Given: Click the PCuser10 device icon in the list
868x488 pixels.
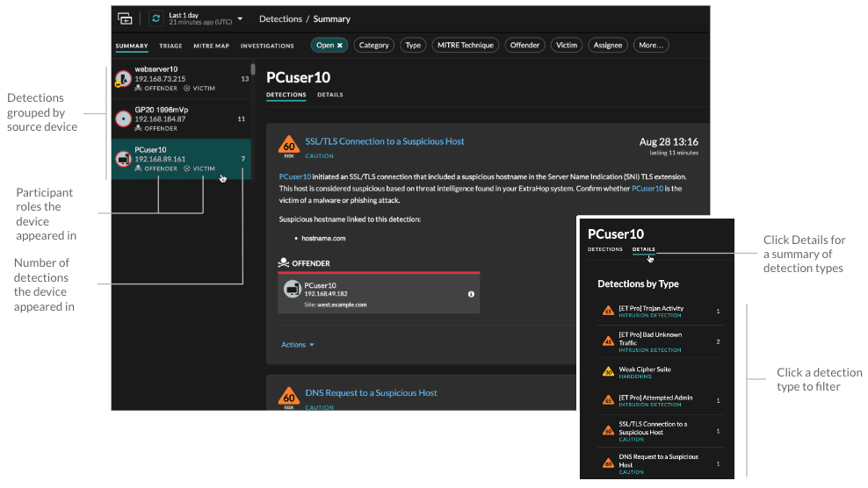Looking at the screenshot, I should pyautogui.click(x=123, y=159).
